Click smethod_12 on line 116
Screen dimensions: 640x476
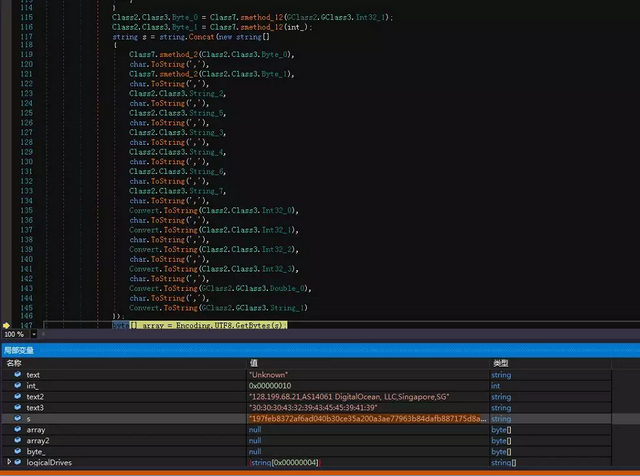(262, 27)
